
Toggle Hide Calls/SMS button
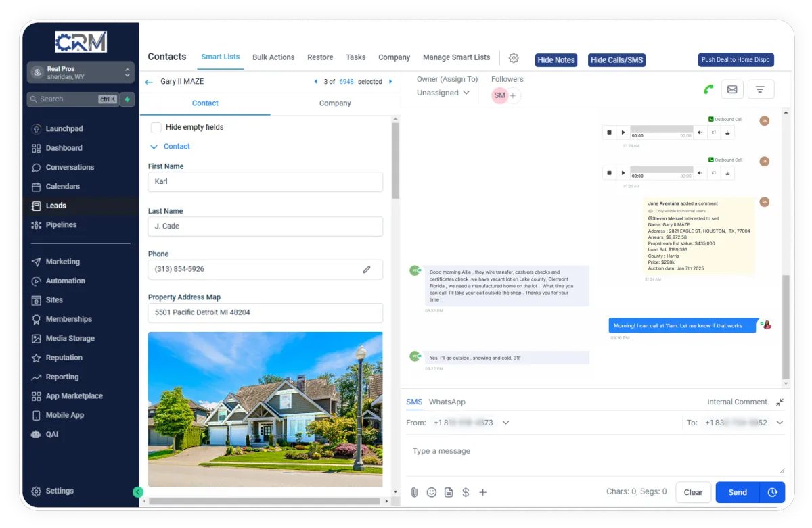click(616, 60)
